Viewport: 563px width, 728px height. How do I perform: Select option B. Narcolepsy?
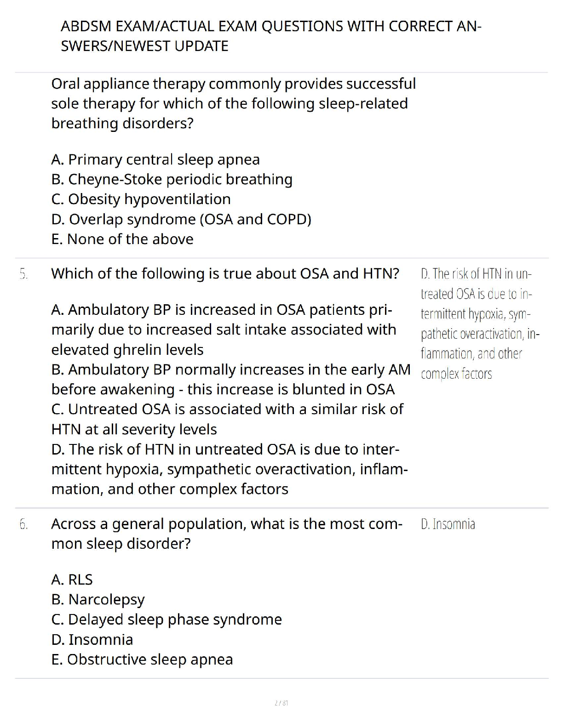pos(98,599)
